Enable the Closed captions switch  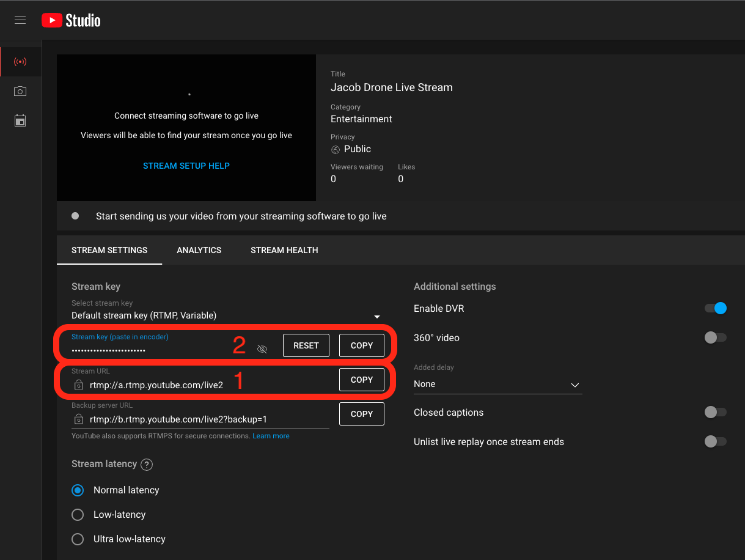pos(716,412)
